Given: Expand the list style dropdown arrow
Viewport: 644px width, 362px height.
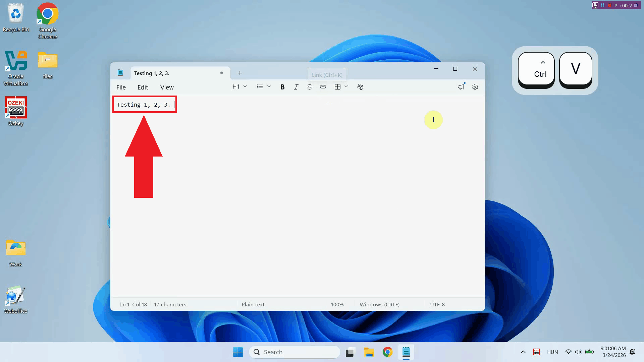Looking at the screenshot, I should [x=269, y=86].
